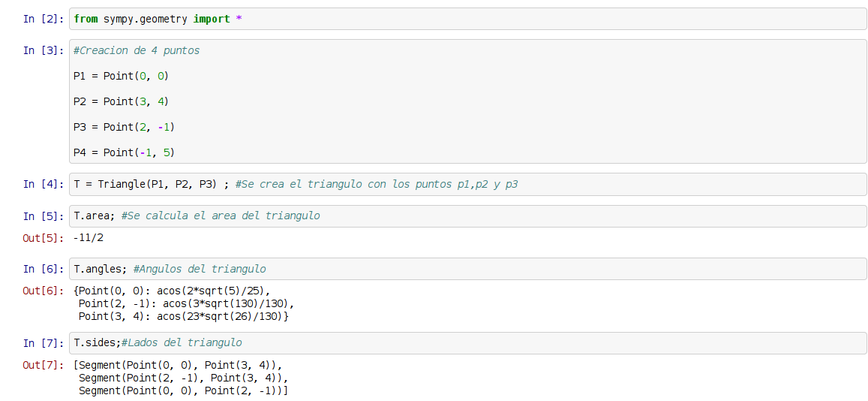Click the P3 = Point(2, -1) line
The width and height of the screenshot is (868, 401).
(124, 127)
